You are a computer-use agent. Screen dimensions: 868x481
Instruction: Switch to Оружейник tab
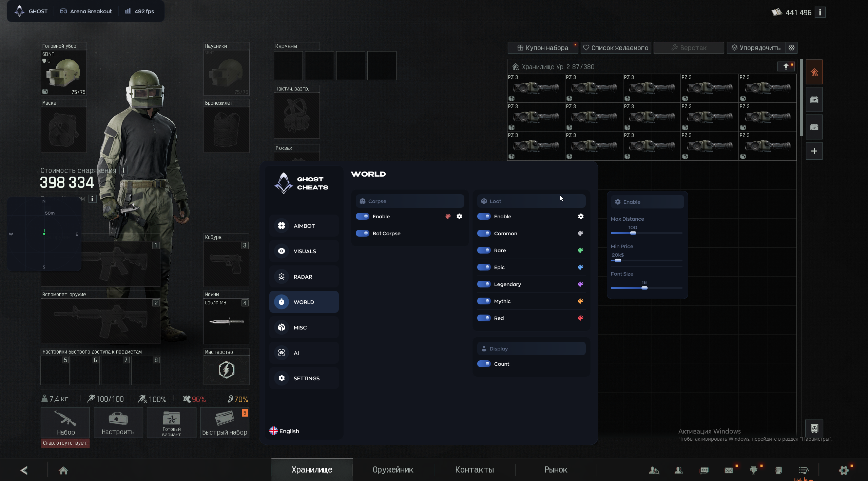coord(393,470)
